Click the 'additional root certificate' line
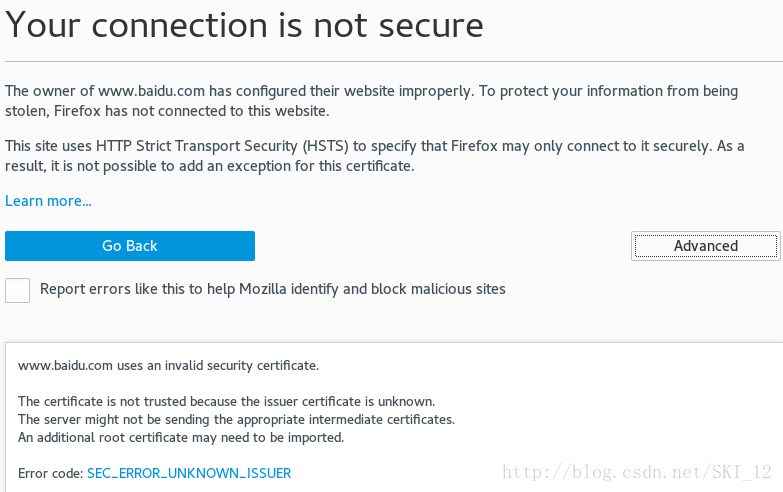Screen dimensions: 783x492 (x=181, y=437)
